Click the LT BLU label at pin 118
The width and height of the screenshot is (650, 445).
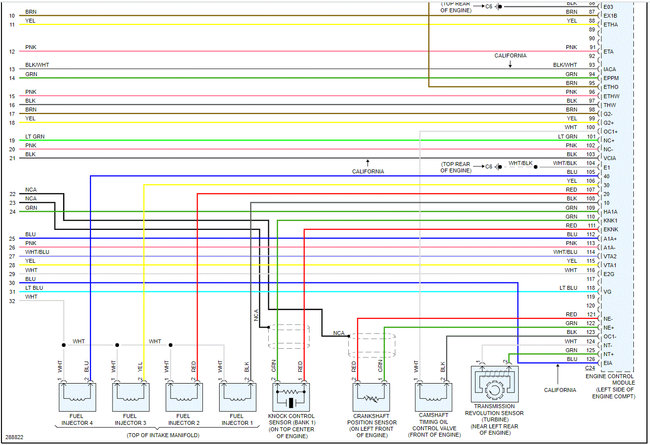click(x=568, y=288)
